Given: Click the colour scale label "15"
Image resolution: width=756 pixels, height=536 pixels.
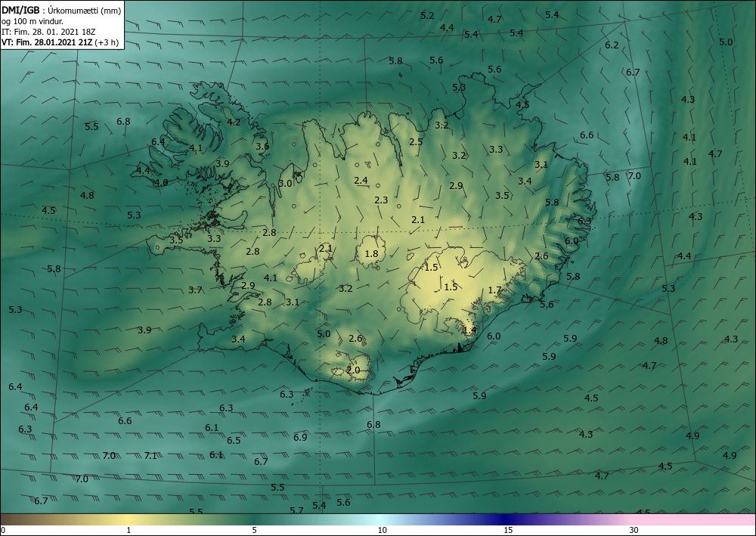Looking at the screenshot, I should pyautogui.click(x=508, y=530).
